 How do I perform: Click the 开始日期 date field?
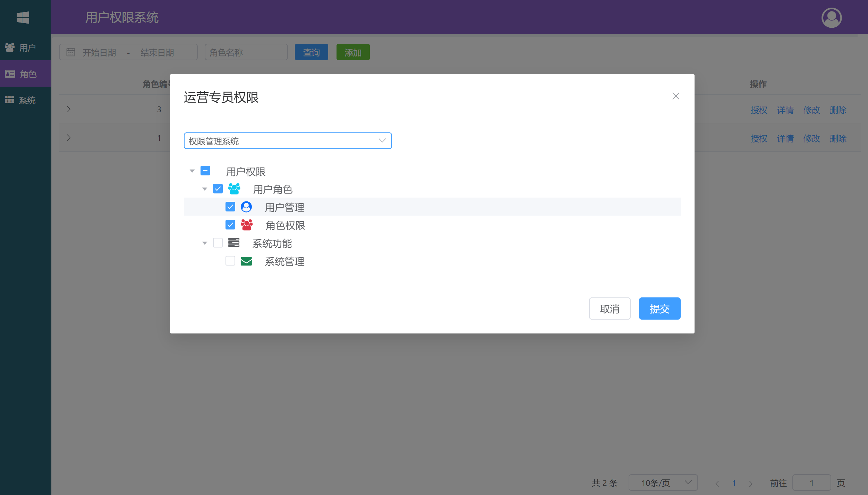tap(99, 52)
